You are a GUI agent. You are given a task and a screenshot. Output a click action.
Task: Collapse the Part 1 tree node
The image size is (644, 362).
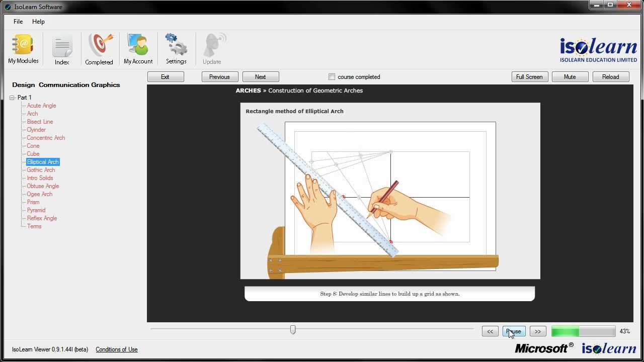pyautogui.click(x=12, y=98)
